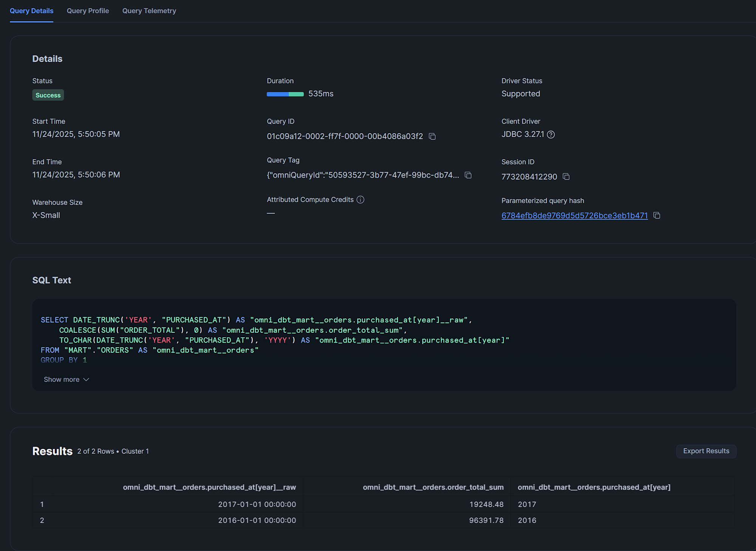756x551 pixels.
Task: Select result row 2 number
Action: tap(42, 520)
